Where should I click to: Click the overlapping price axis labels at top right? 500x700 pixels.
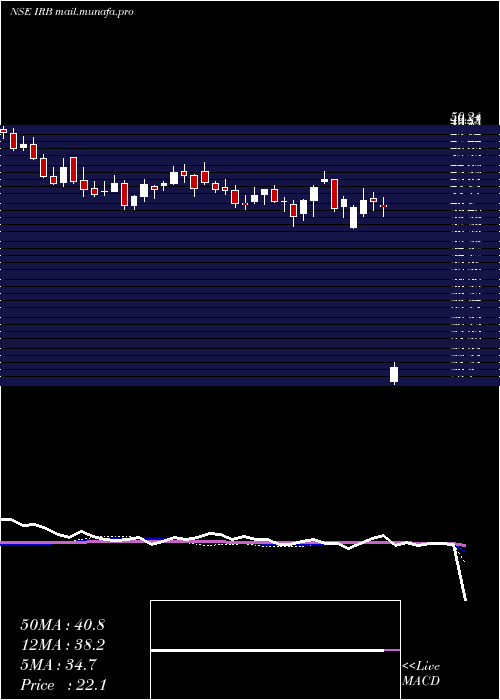pyautogui.click(x=466, y=119)
